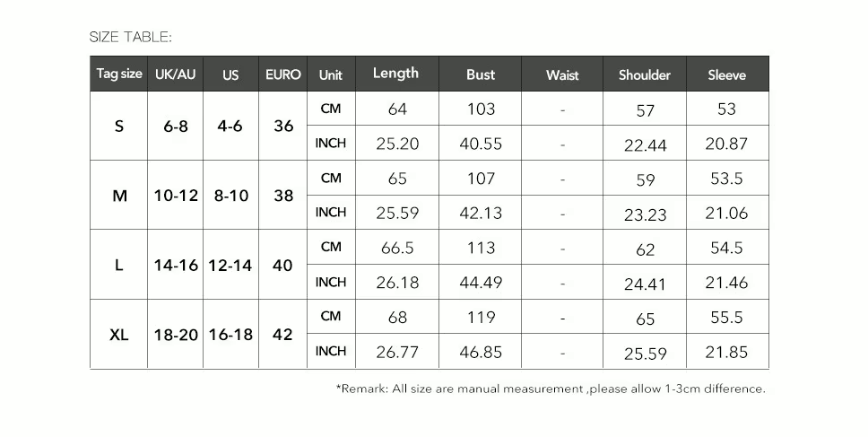This screenshot has width=868, height=437.
Task: Click the "Waist" column header
Action: tap(562, 75)
